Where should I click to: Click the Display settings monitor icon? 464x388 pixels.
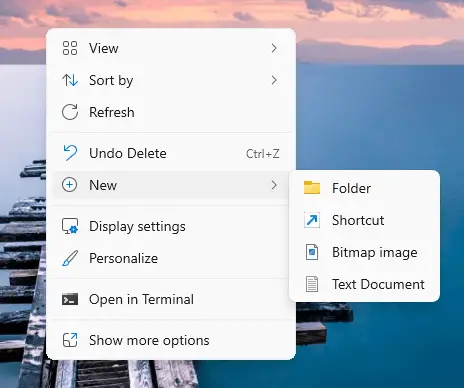point(70,226)
